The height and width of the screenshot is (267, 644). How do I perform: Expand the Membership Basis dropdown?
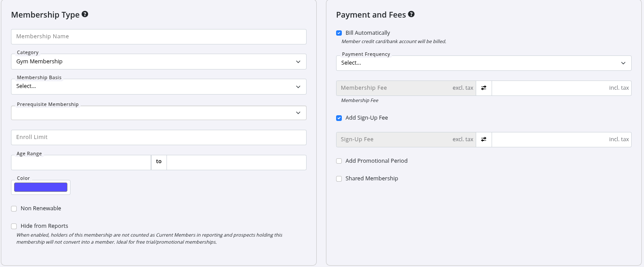(159, 87)
